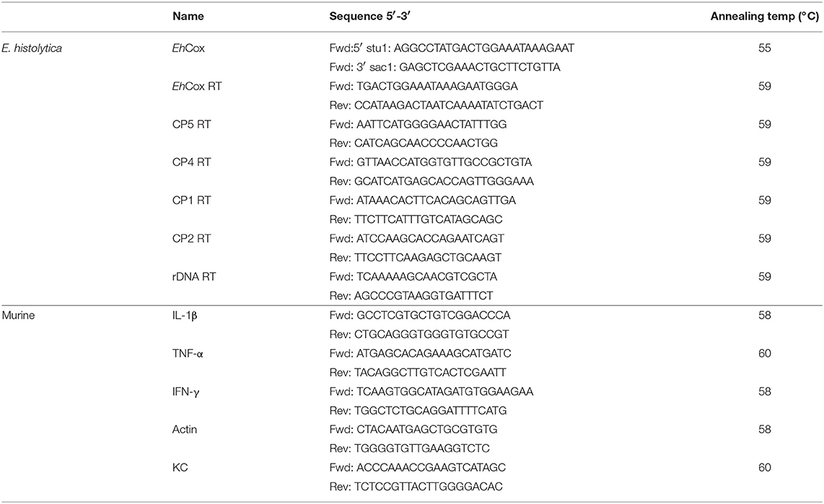Click the Sequence 5'-3' column header
The width and height of the screenshot is (824, 504).
coord(369,17)
